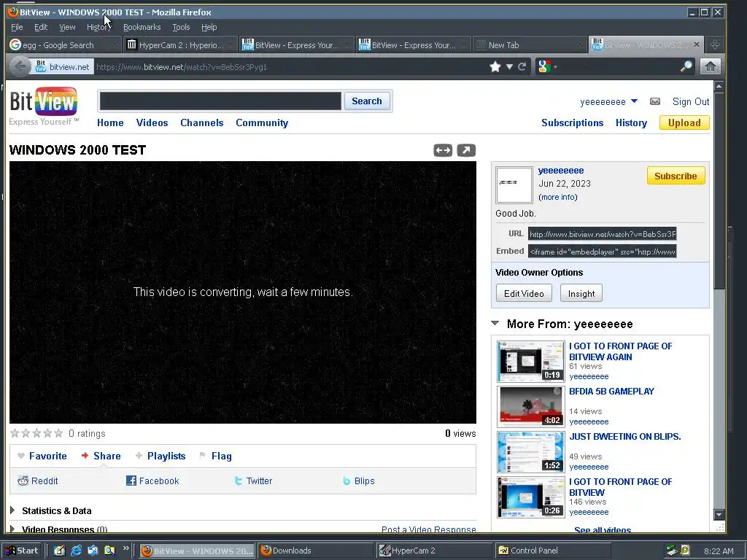Share the video on Facebook
747x560 pixels.
coord(152,481)
